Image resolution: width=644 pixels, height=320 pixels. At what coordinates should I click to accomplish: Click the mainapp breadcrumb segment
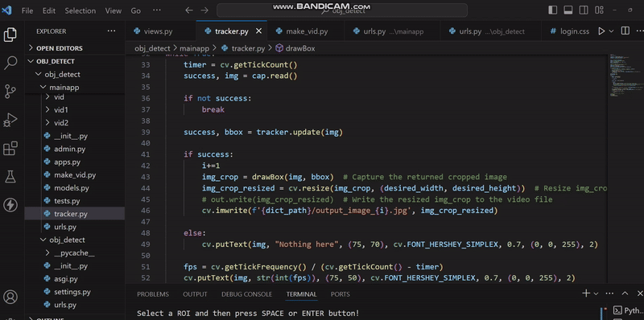tap(194, 48)
